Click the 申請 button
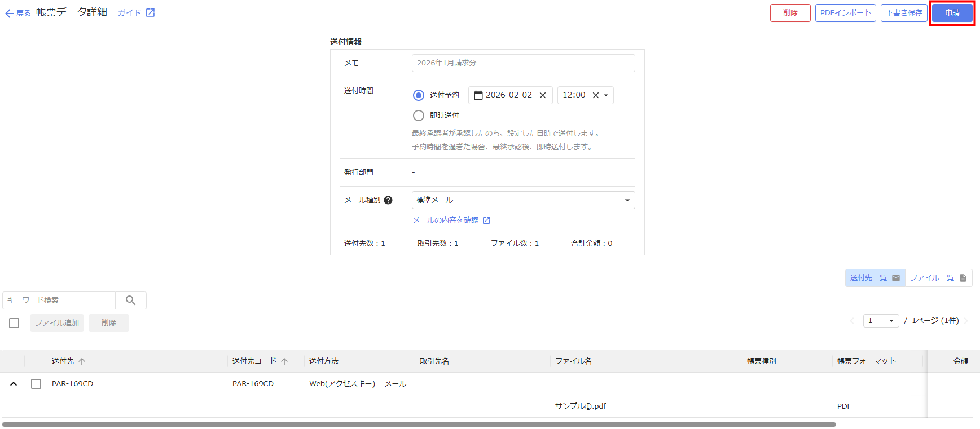This screenshot has height=429, width=980. 952,13
